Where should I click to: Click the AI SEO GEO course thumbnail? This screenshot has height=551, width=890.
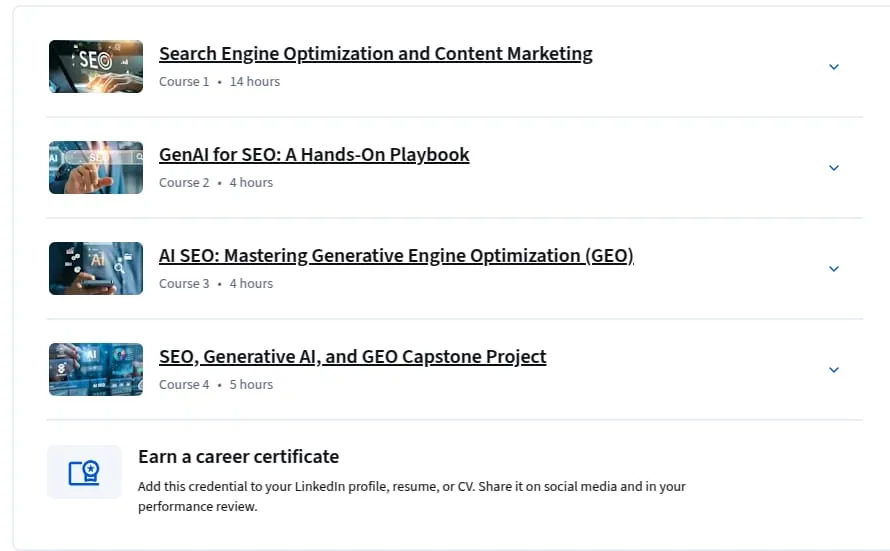(96, 268)
